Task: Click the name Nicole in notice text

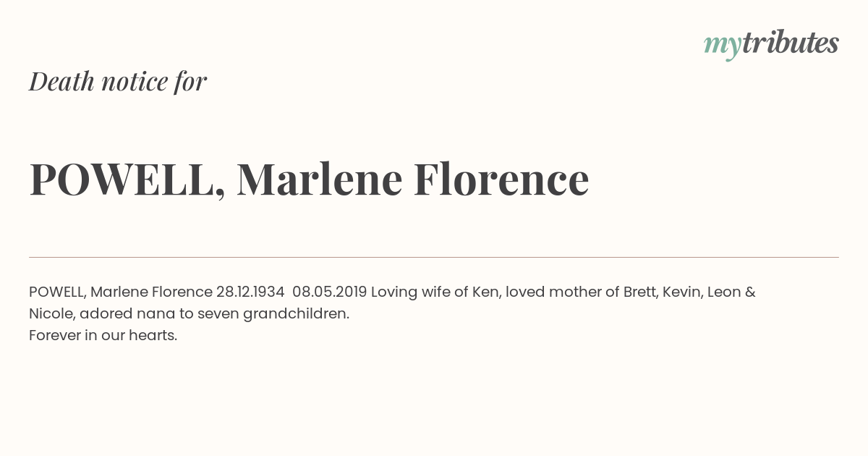Action: tap(51, 314)
